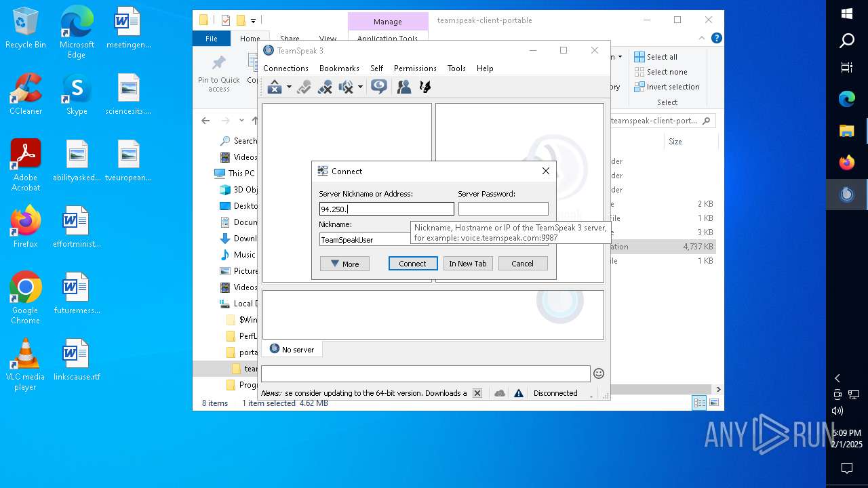
Task: Open the Away status dropdown arrow
Action: (x=289, y=87)
